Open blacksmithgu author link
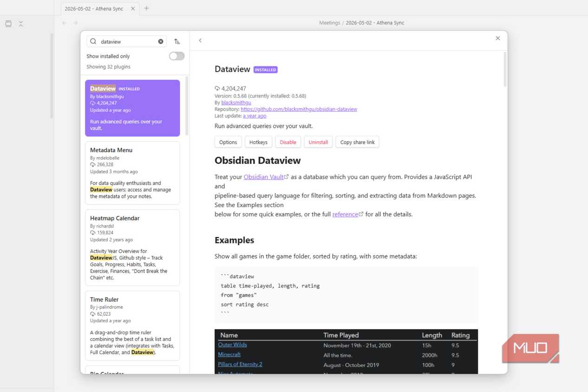588x392 pixels. click(236, 103)
